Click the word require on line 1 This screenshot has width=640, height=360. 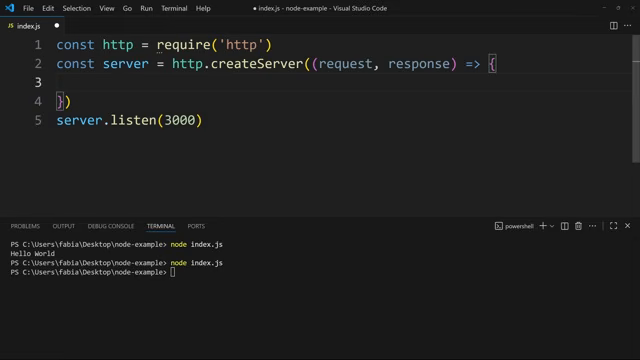pyautogui.click(x=183, y=45)
